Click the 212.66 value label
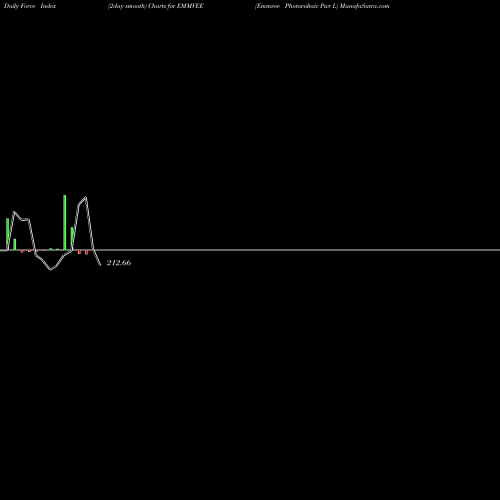Viewport: 500px width, 500px height. [119, 263]
